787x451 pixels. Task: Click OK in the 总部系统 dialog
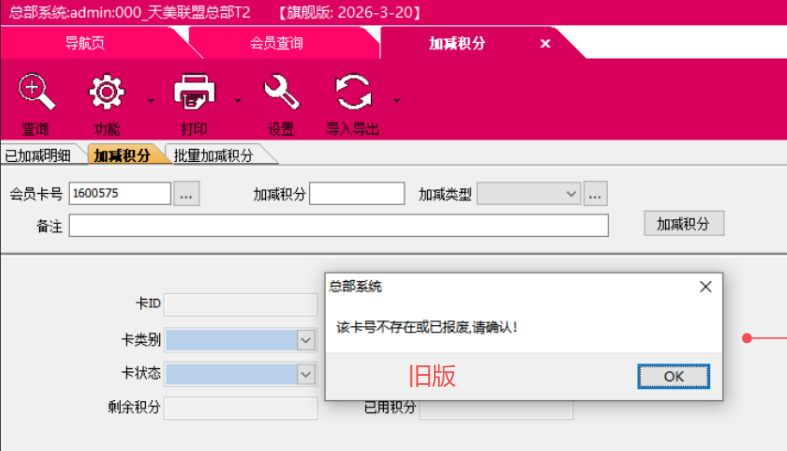tap(673, 376)
